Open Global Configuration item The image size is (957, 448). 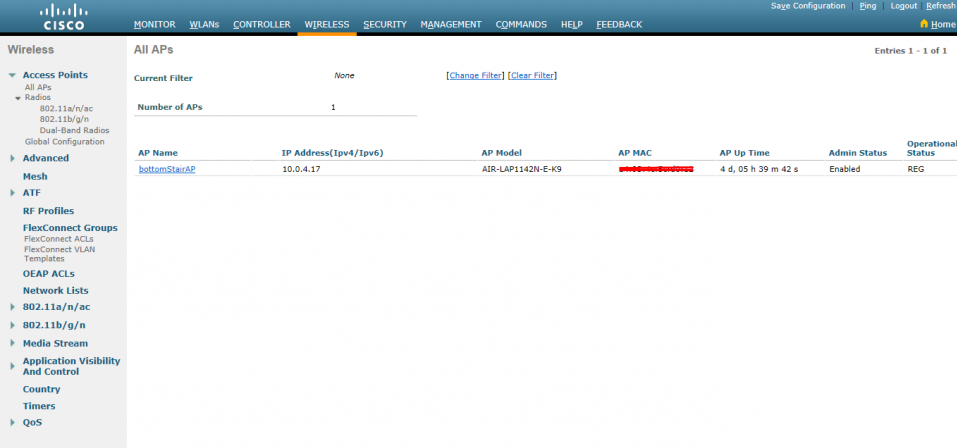65,142
